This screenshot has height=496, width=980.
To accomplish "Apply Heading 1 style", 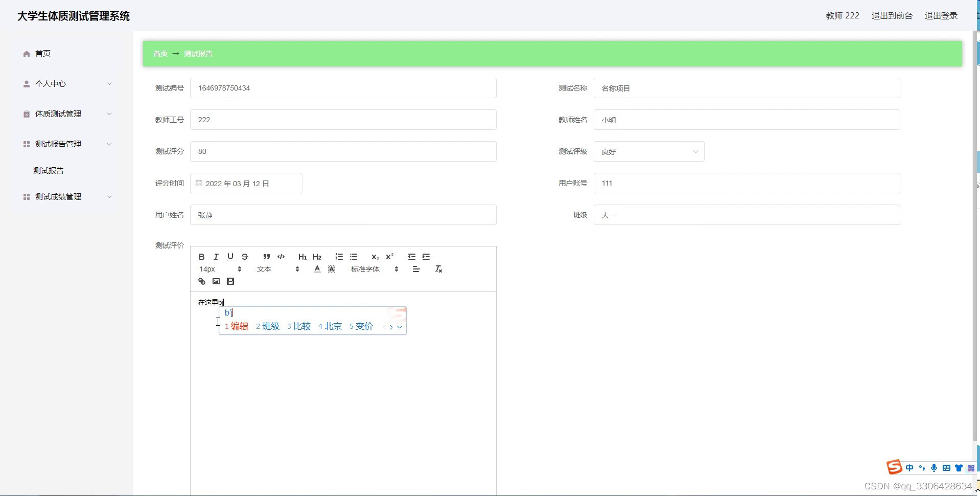I will pyautogui.click(x=302, y=257).
